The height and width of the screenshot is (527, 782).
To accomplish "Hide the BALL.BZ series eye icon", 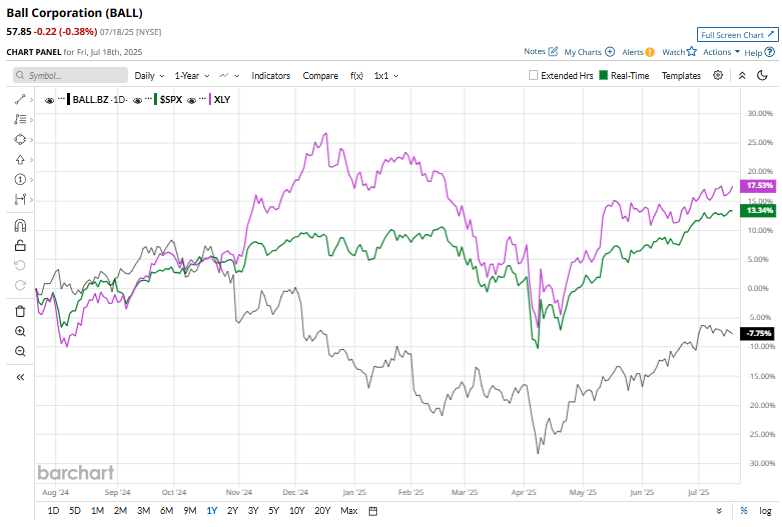I will (49, 100).
